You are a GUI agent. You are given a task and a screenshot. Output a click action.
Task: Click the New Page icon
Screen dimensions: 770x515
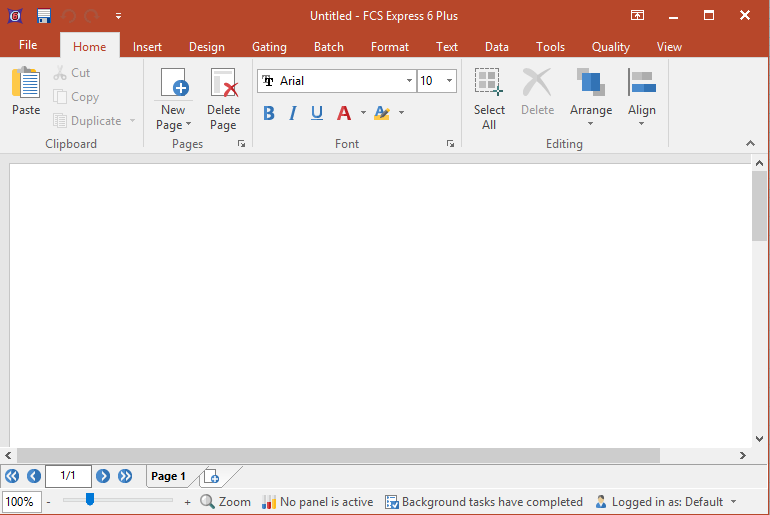click(173, 85)
